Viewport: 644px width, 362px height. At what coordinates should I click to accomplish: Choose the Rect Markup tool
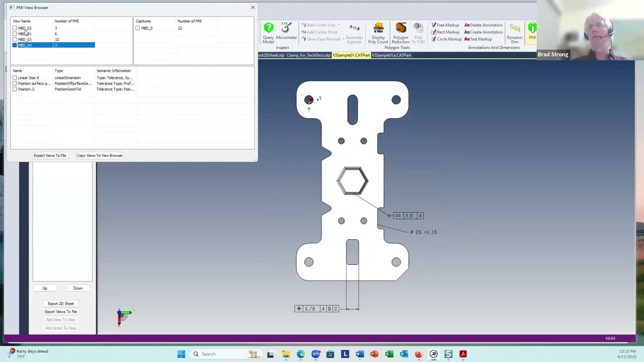coord(445,32)
